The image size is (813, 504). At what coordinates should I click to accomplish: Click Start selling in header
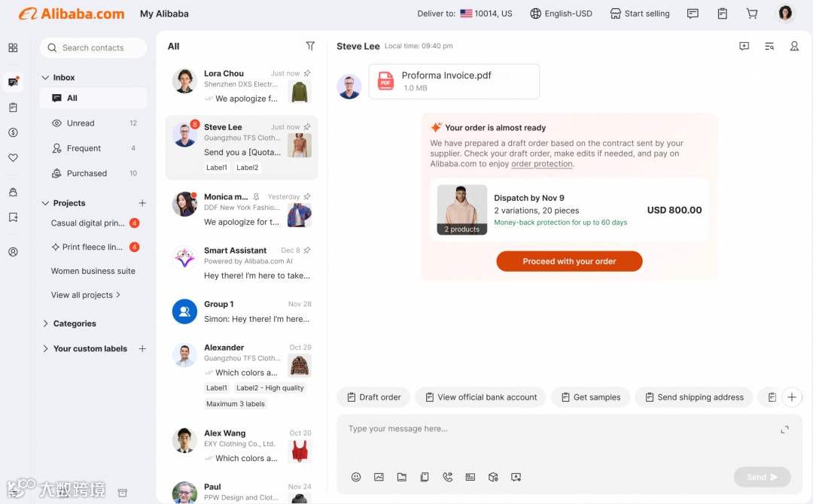click(640, 14)
